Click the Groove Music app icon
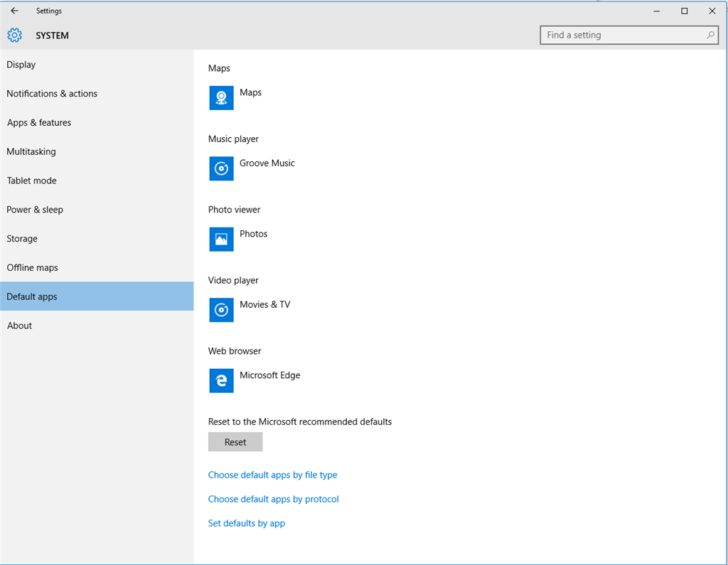Viewport: 728px width, 565px height. click(x=221, y=168)
